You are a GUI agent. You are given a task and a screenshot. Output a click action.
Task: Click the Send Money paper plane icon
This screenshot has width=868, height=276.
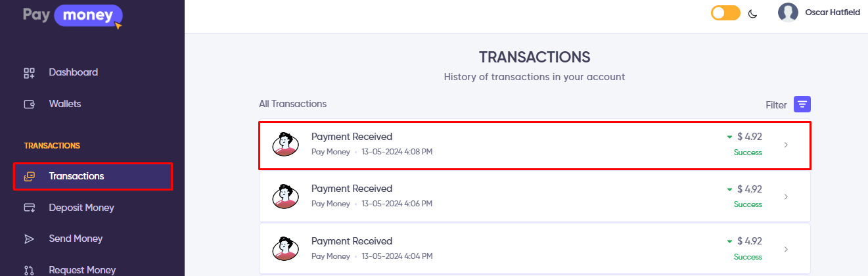click(29, 239)
